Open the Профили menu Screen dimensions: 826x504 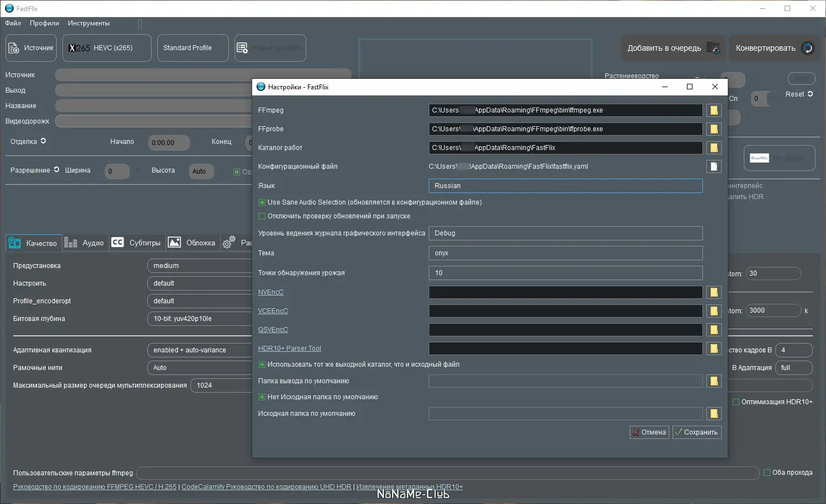[x=44, y=23]
